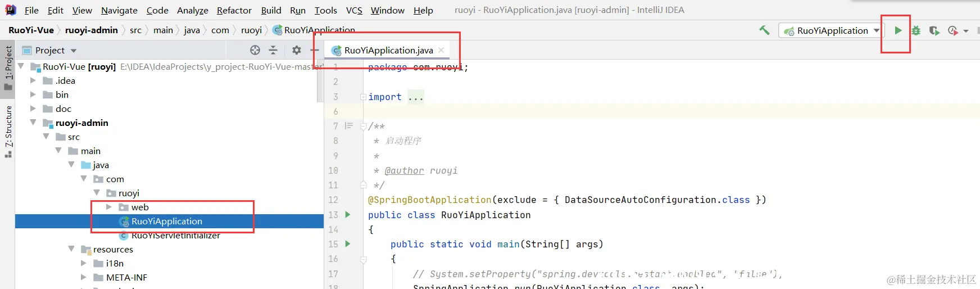Viewport: 980px width, 289px height.
Task: Open the Edit menu
Action: [56, 10]
